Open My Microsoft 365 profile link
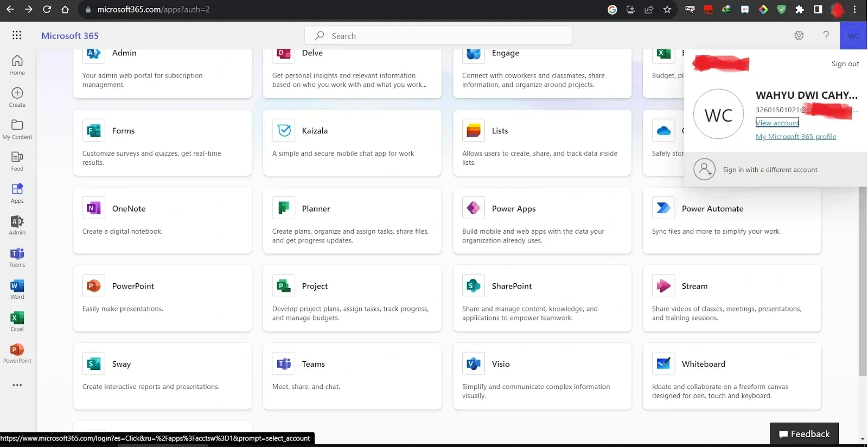The height and width of the screenshot is (447, 868). click(796, 137)
